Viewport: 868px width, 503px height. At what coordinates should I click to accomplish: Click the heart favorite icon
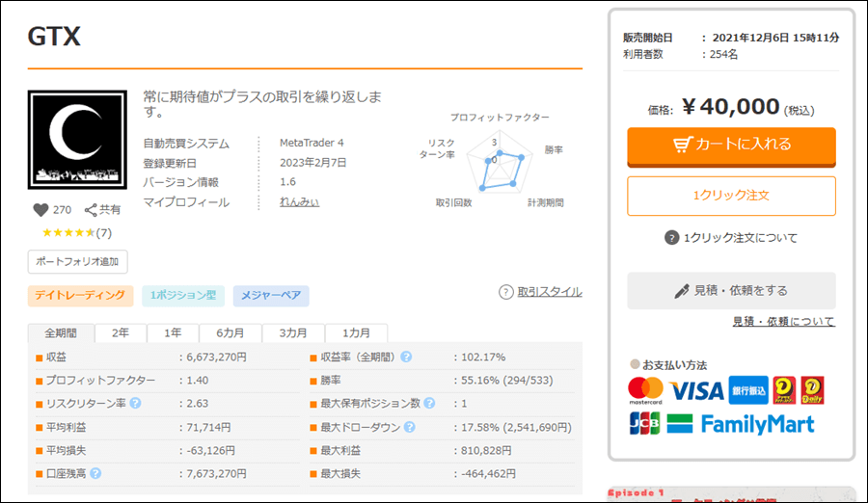point(40,210)
